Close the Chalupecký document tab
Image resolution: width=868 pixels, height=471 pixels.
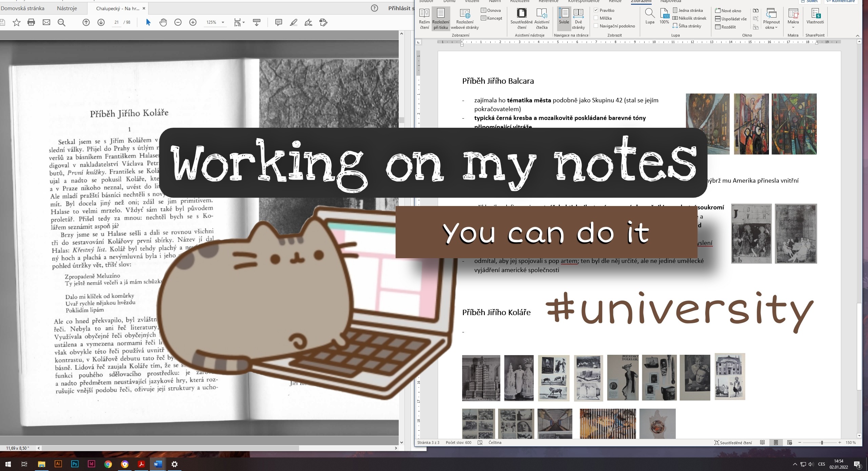point(144,8)
